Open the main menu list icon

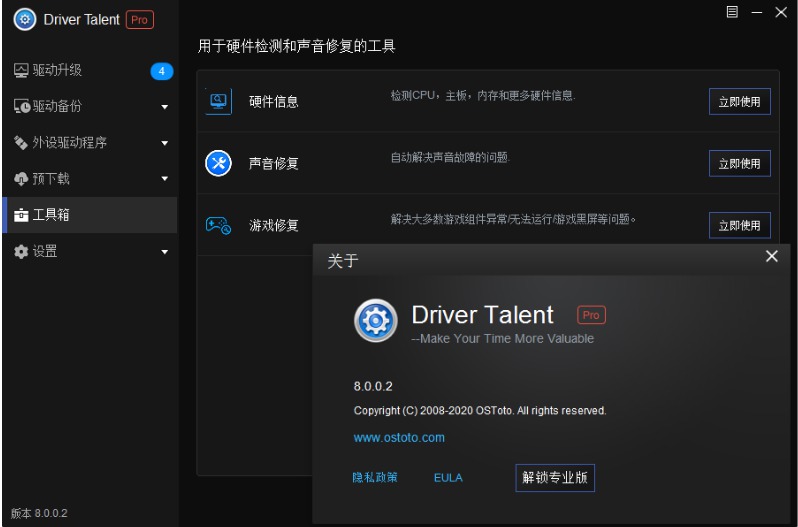pyautogui.click(x=732, y=12)
